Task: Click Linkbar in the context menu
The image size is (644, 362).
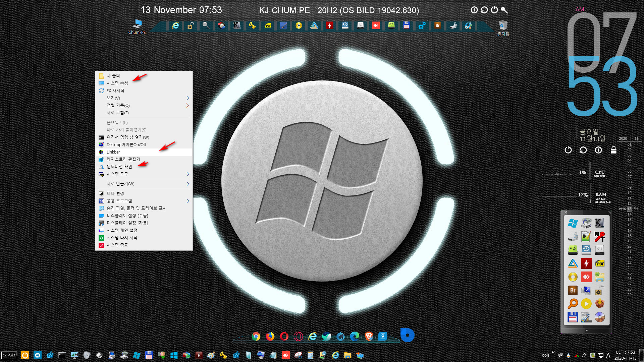Action: pyautogui.click(x=144, y=152)
